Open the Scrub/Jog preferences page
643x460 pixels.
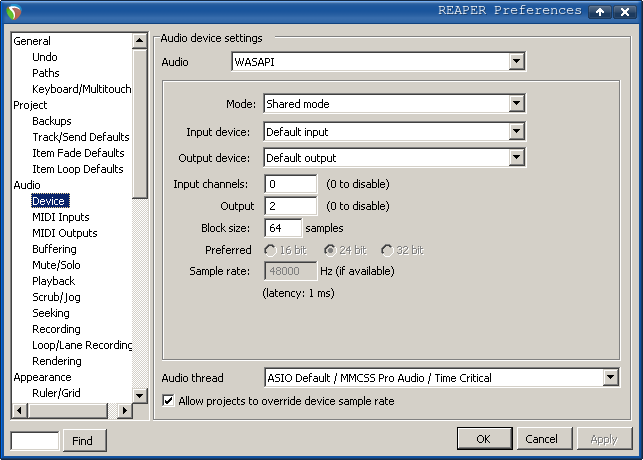[x=56, y=297]
